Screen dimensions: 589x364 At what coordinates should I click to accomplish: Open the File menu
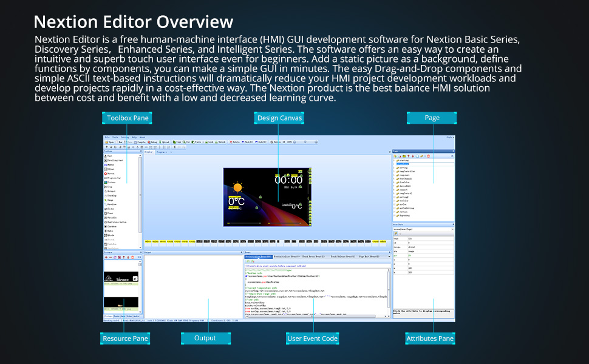coord(107,137)
